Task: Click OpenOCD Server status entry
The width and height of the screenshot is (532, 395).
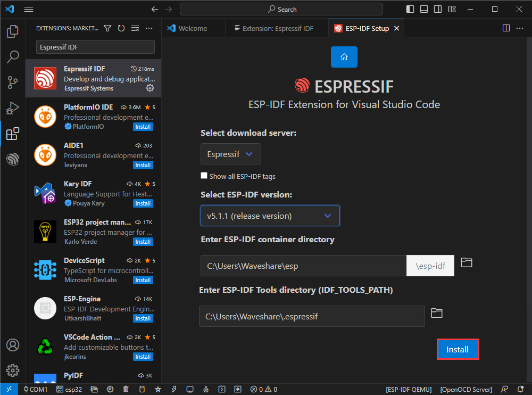Action: (x=466, y=389)
